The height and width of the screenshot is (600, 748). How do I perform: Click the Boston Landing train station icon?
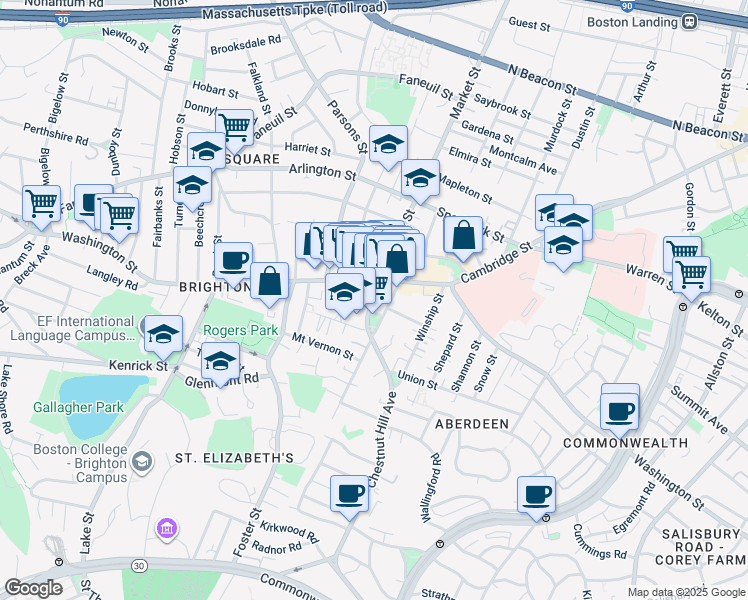(687, 21)
